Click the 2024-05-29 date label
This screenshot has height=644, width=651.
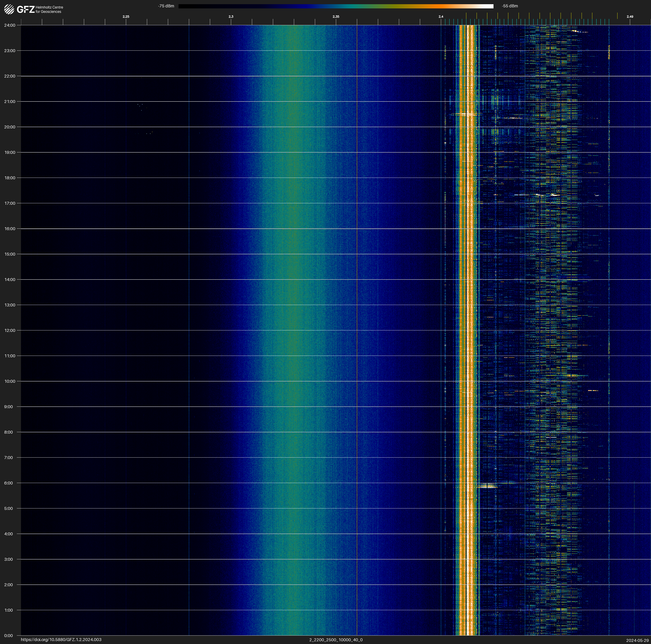(637, 640)
